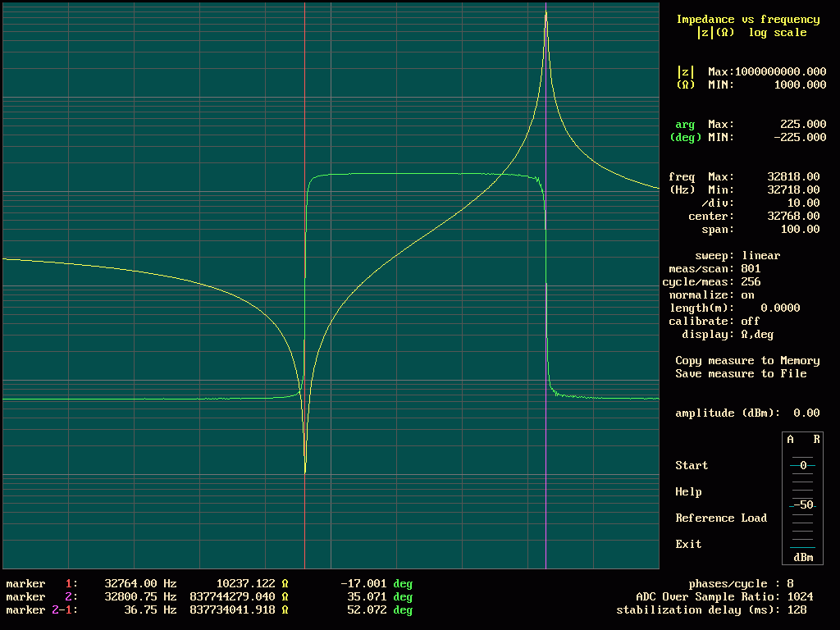Choose 'Copy measure to Memory'
Image resolution: width=840 pixels, height=630 pixels.
[748, 361]
